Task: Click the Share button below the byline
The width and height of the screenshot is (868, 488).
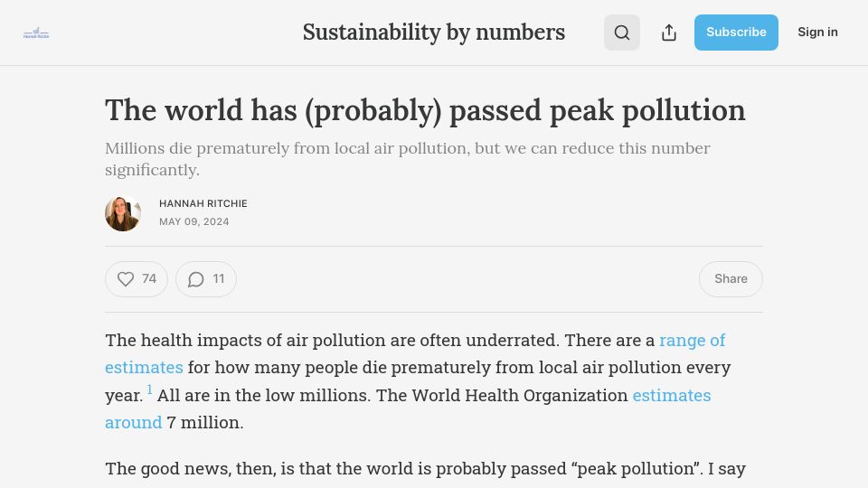Action: [x=731, y=279]
